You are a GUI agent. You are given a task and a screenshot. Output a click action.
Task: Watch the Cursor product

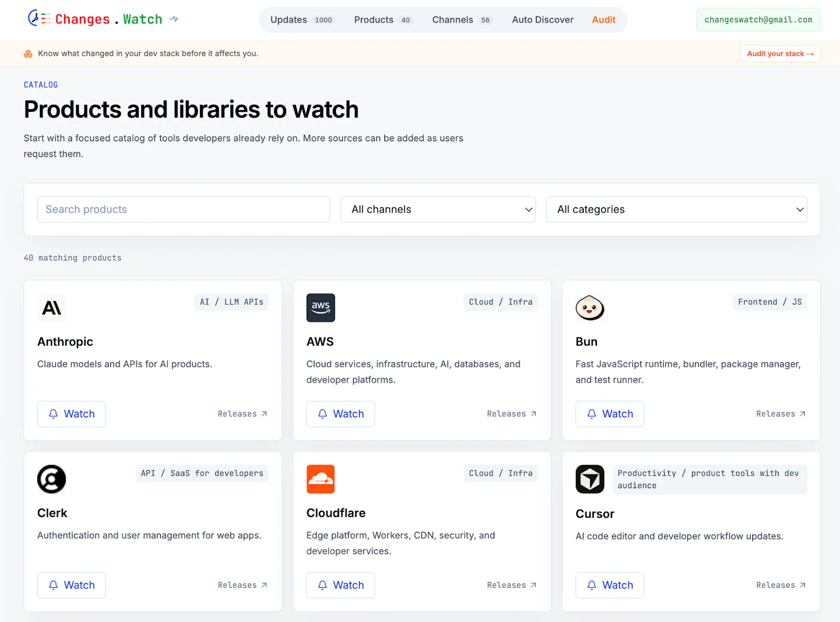(x=610, y=585)
